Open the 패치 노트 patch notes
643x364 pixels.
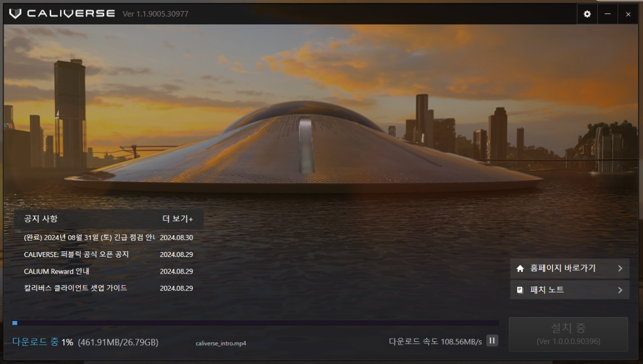pos(569,290)
